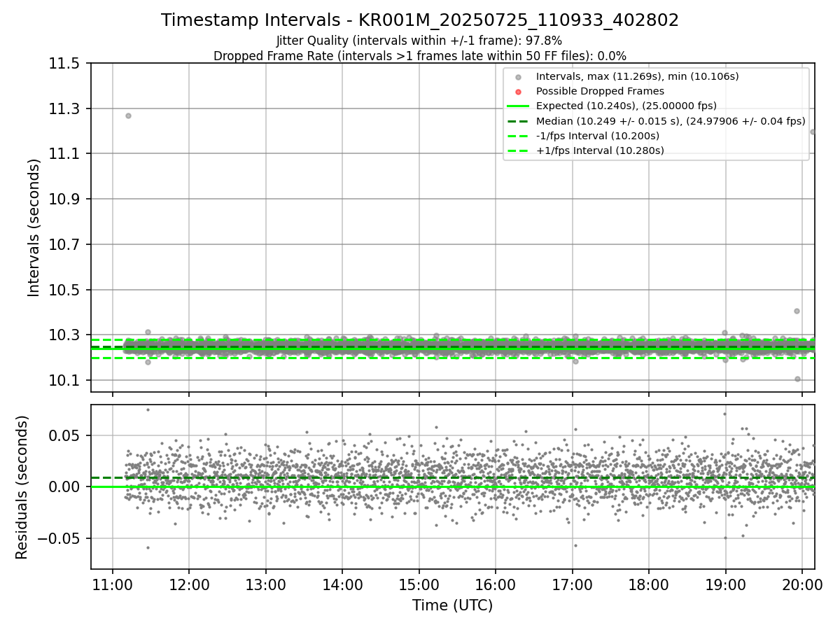Click the outlier point near 10.4s before 20:00
840x630 pixels.
click(797, 311)
